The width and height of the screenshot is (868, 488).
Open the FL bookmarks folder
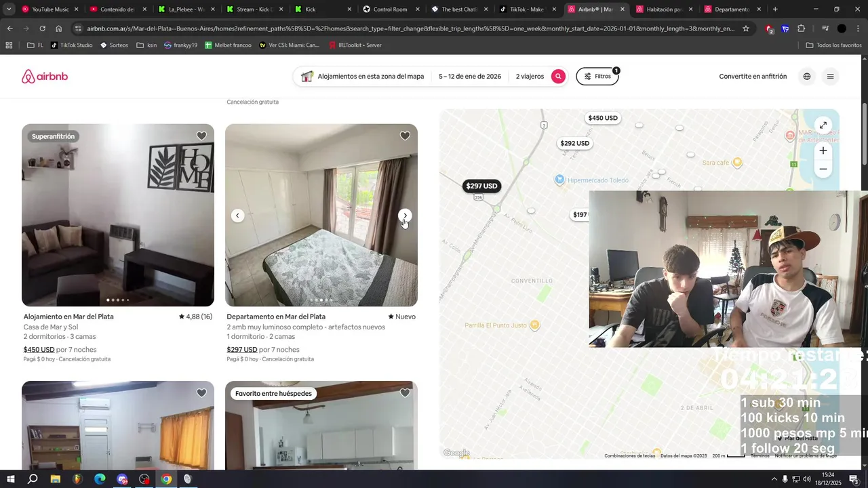[x=35, y=45]
